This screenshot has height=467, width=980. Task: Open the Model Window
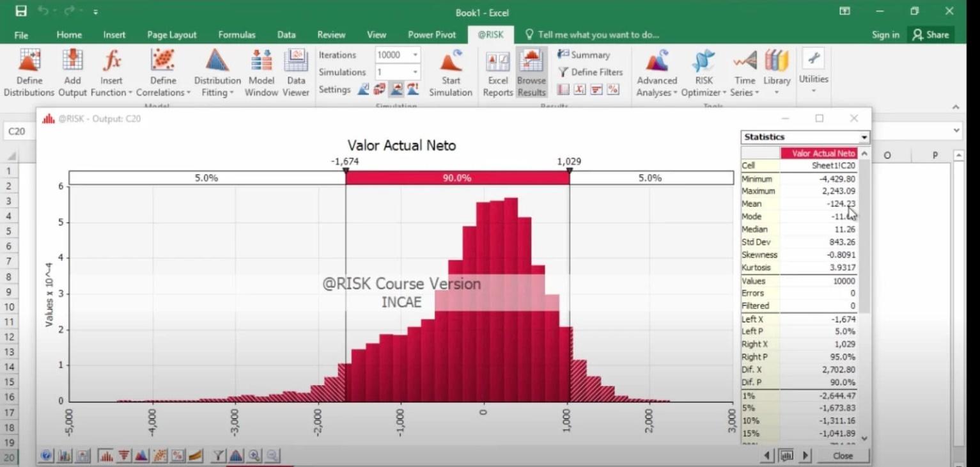click(261, 72)
